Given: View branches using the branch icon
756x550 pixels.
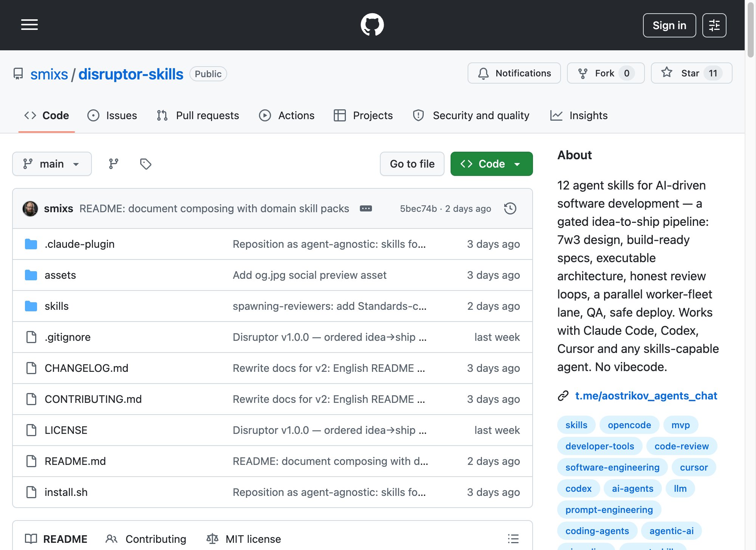Looking at the screenshot, I should coord(113,164).
